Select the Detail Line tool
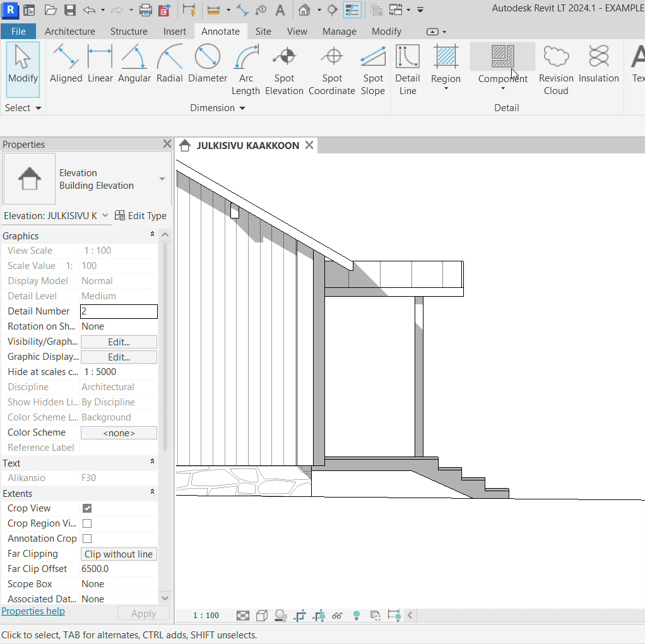 (x=407, y=71)
